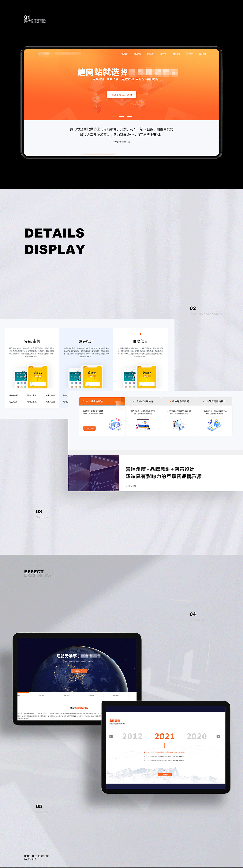Click the 立即了解 button on the Earth banner
Screen dimensions: 243x868
(79, 671)
